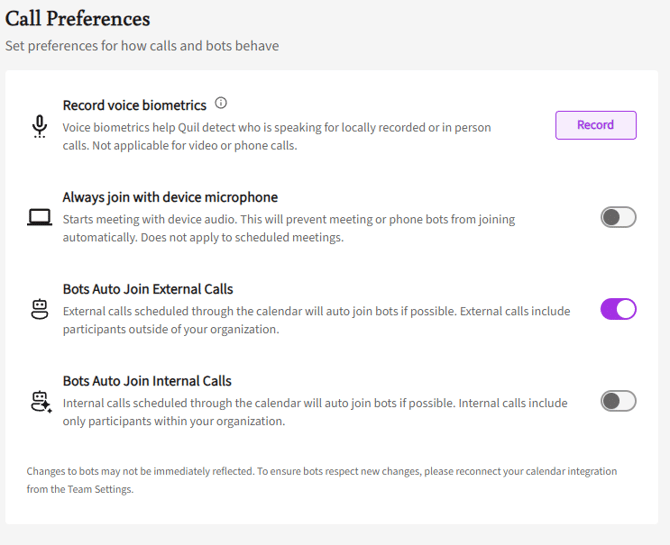Turn on Bots Auto Join Internal Calls toggle
670x545 pixels.
click(x=618, y=401)
